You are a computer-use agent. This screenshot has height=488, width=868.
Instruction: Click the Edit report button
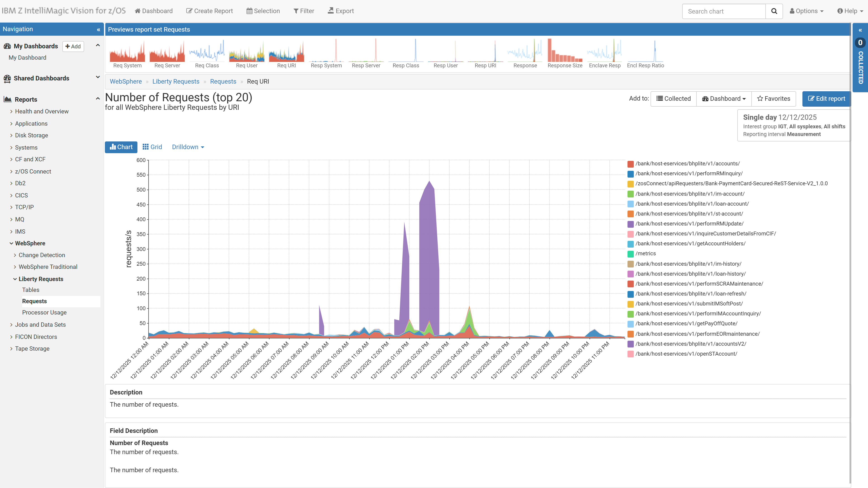[826, 99]
